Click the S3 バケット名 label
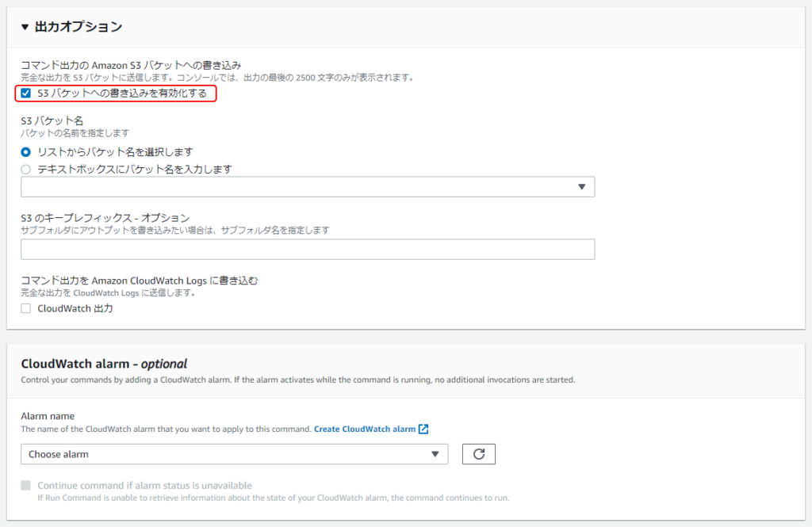 point(52,121)
